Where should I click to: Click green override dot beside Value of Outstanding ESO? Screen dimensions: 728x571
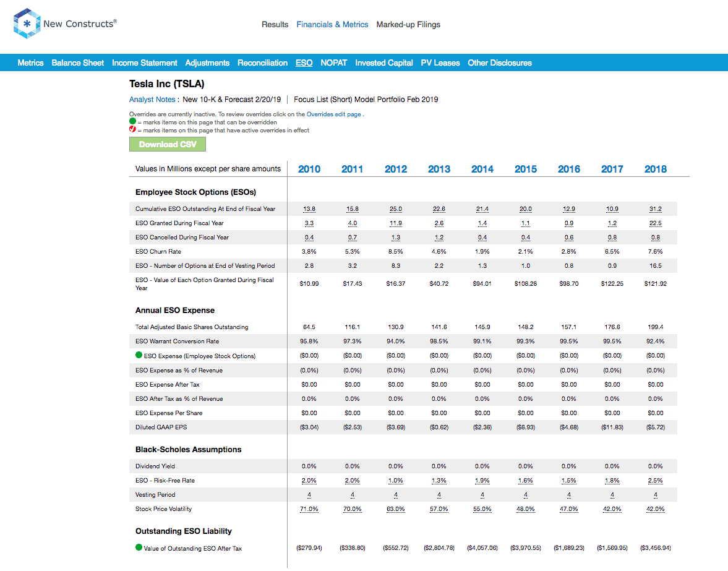coord(139,547)
